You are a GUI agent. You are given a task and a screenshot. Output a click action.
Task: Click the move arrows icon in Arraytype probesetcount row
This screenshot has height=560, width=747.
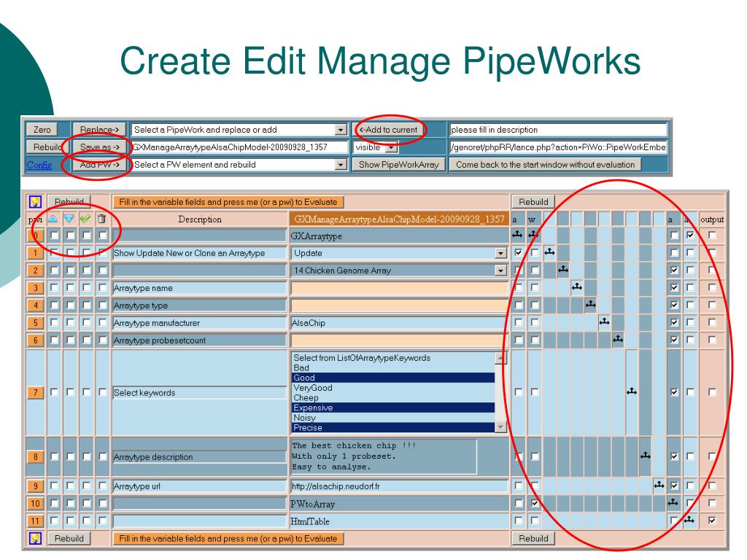[x=618, y=339]
